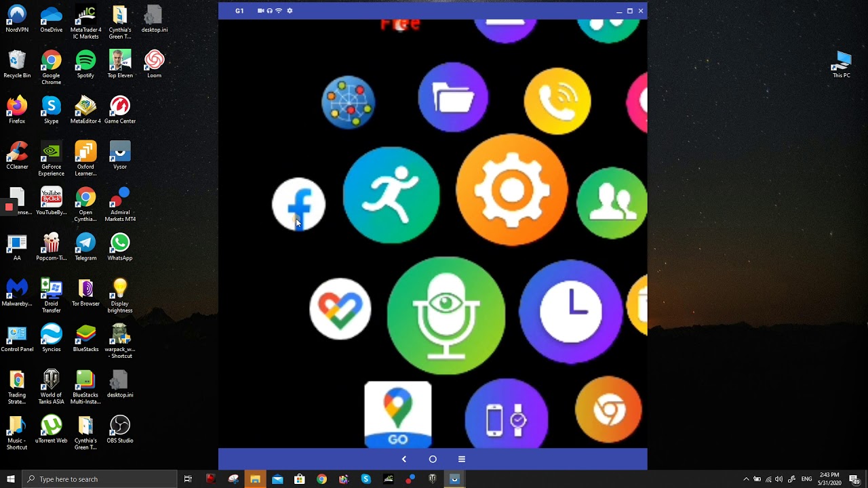Open the notification Action Center
This screenshot has height=488, width=868.
click(x=854, y=479)
